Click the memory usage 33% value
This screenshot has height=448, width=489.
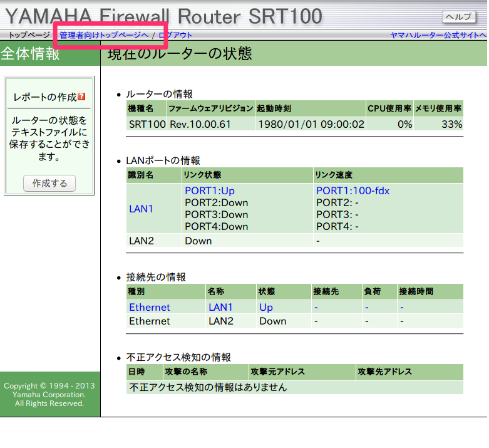point(451,124)
